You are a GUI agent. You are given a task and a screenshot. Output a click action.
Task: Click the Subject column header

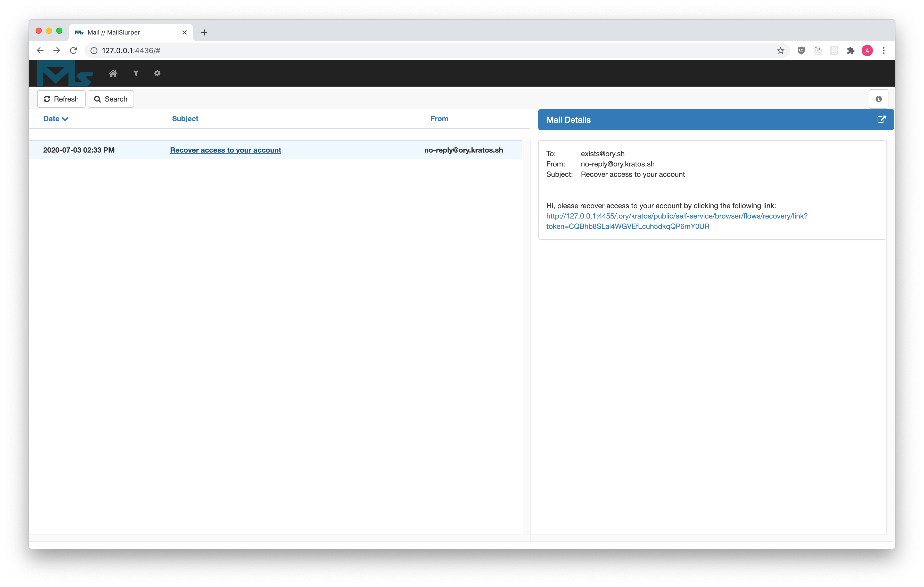tap(185, 119)
